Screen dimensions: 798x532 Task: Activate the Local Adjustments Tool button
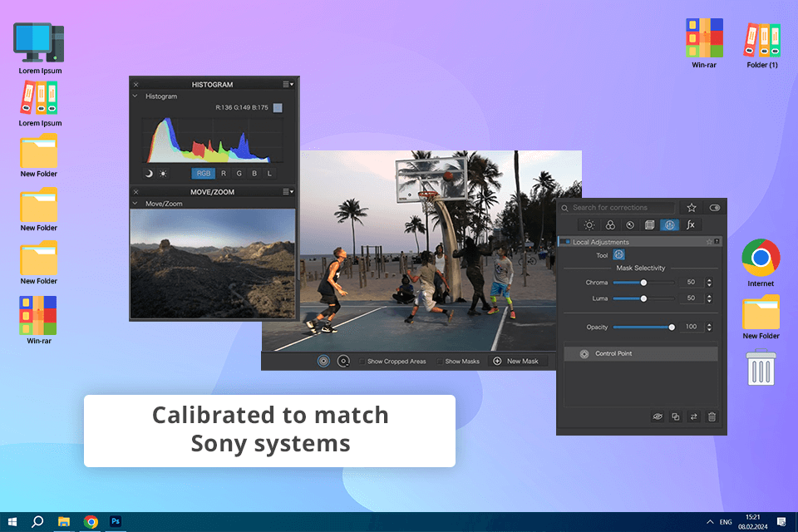(618, 255)
